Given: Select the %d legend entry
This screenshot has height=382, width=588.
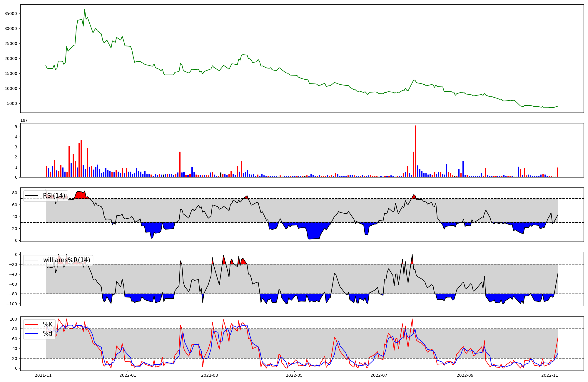Looking at the screenshot, I should click(48, 334).
